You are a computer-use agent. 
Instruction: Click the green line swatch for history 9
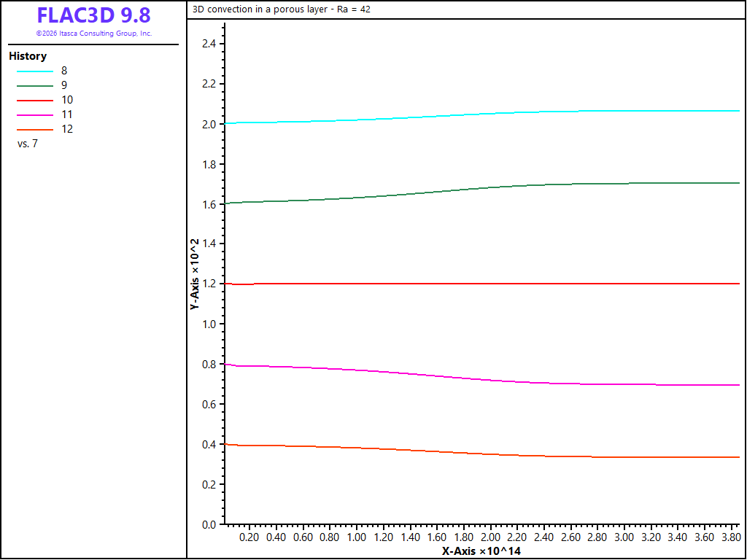click(x=35, y=86)
